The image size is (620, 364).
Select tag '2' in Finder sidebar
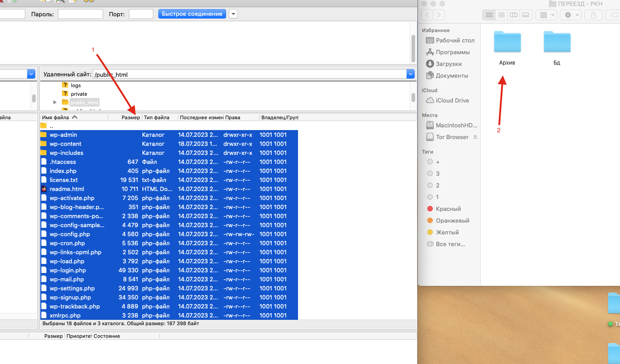tap(433, 185)
